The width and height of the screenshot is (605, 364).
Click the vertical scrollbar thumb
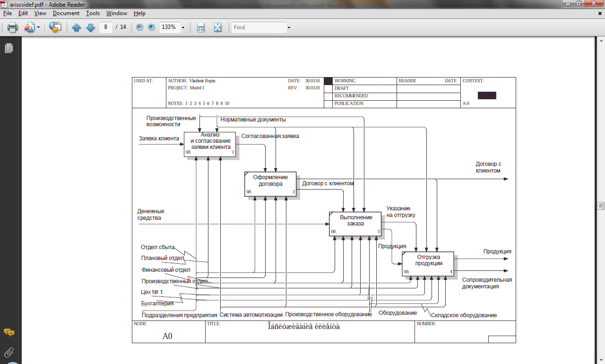click(601, 206)
